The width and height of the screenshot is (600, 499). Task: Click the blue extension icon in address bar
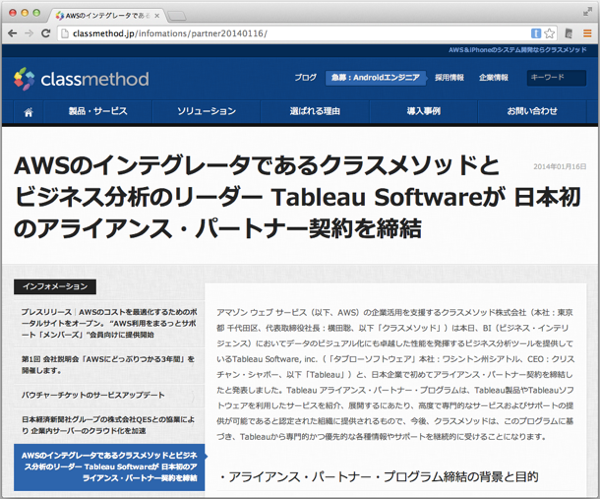536,34
